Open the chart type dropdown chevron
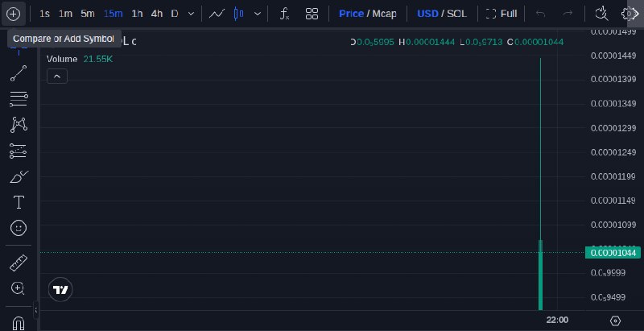644x331 pixels. [258, 14]
